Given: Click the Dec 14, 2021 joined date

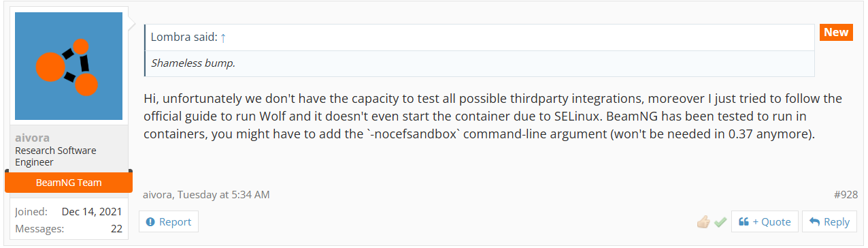Looking at the screenshot, I should point(92,212).
